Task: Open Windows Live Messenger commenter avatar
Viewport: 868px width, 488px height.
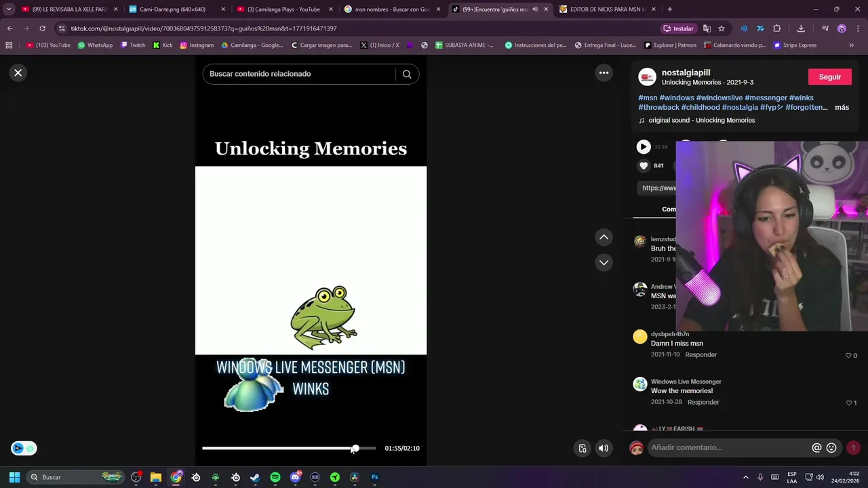Action: tap(639, 384)
